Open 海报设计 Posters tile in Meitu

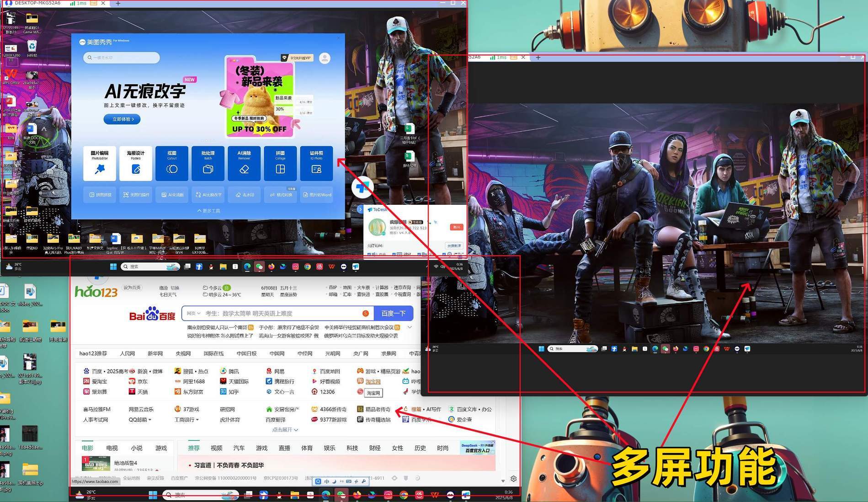point(136,163)
